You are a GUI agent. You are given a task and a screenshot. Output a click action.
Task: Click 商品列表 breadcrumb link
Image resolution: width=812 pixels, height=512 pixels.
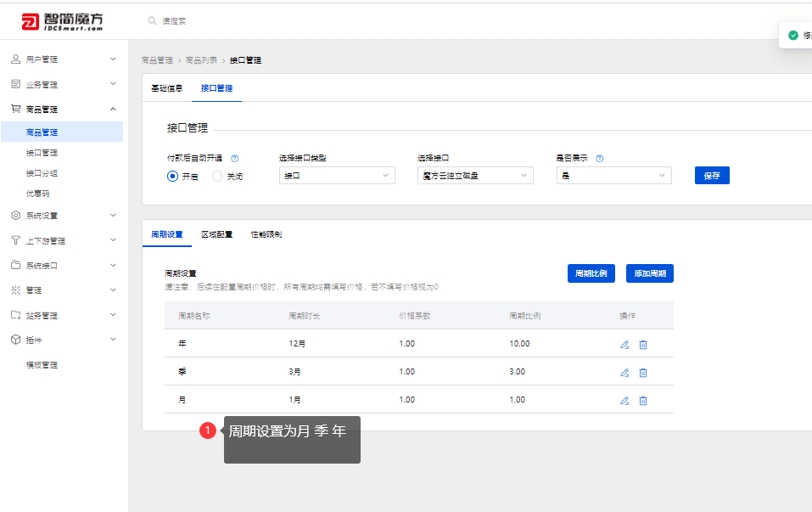click(x=201, y=60)
